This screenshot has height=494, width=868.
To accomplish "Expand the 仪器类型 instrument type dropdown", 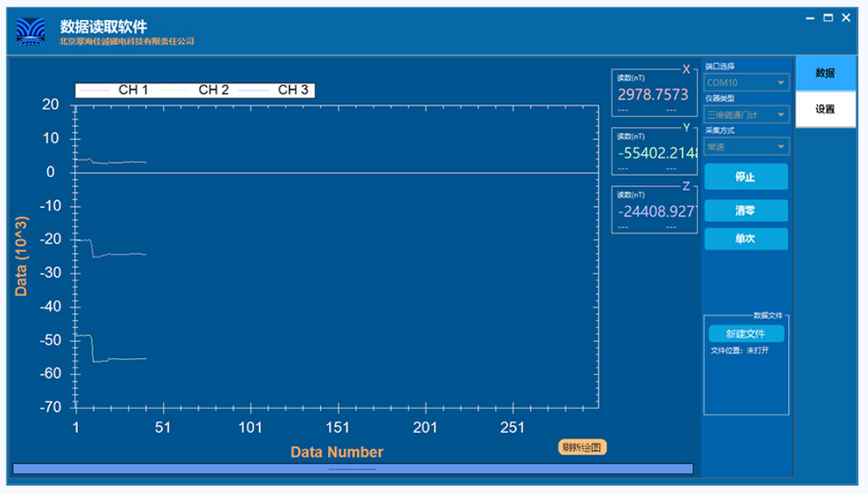I will [x=746, y=114].
